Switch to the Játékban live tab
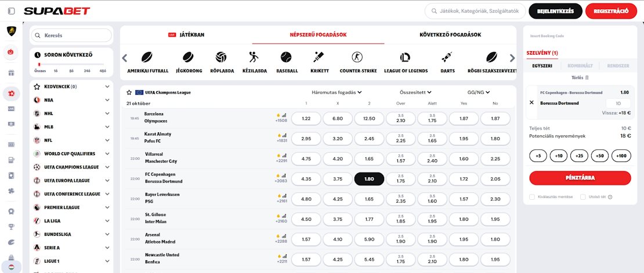The width and height of the screenshot is (644, 273). pyautogui.click(x=186, y=35)
